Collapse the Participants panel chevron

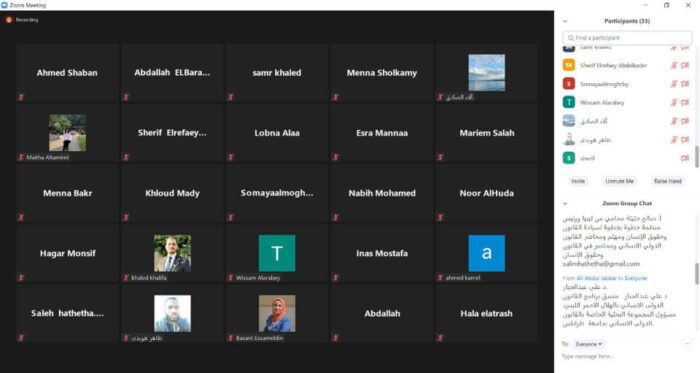565,21
